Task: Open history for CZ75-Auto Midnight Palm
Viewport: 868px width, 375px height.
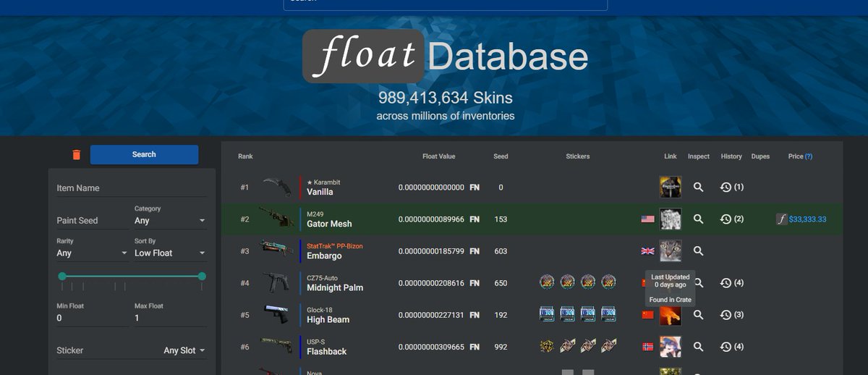Action: [732, 283]
